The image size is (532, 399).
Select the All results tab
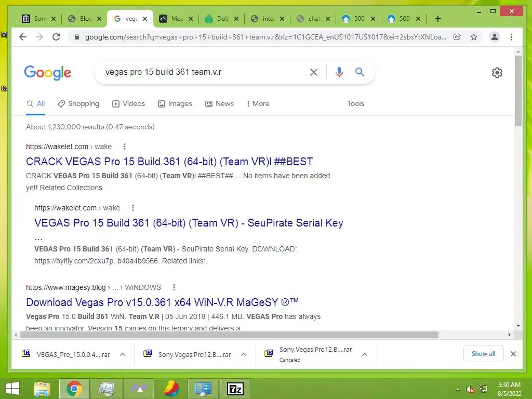tap(36, 103)
